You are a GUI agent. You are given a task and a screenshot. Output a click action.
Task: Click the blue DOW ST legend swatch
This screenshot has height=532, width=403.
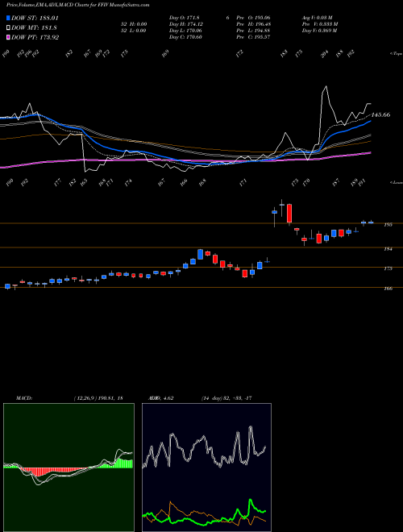point(9,18)
